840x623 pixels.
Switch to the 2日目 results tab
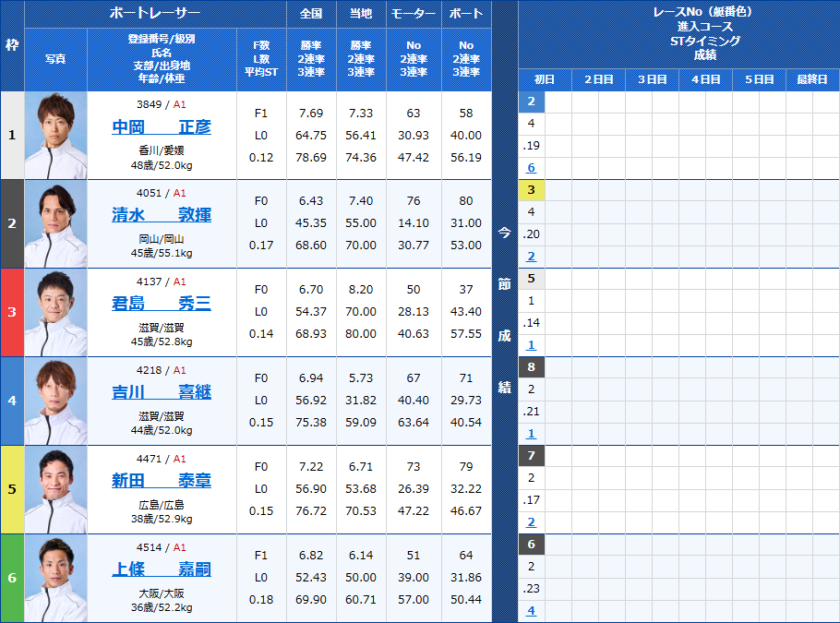(x=597, y=79)
